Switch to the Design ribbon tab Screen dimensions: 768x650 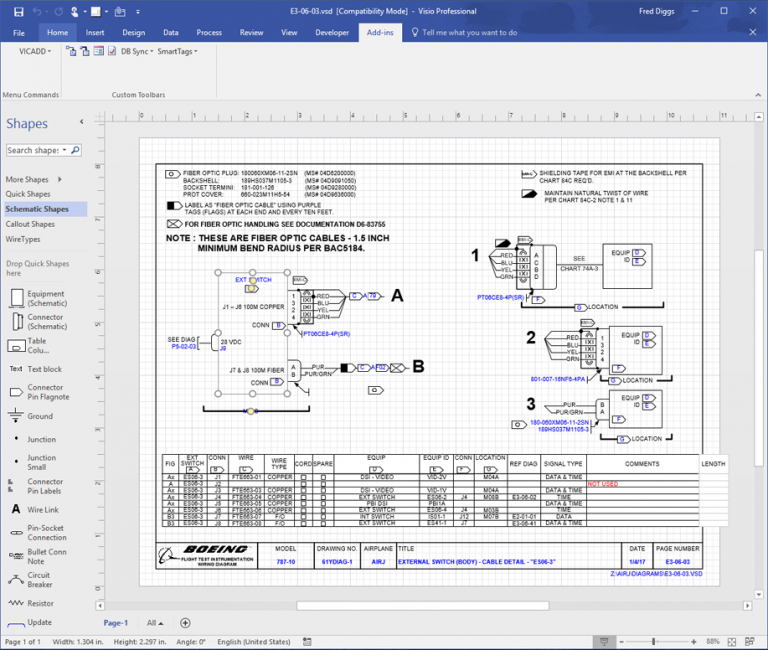[x=133, y=32]
